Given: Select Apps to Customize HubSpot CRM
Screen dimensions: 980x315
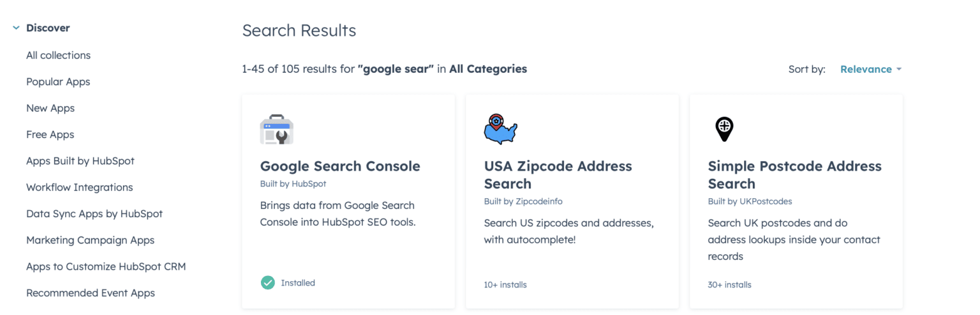Looking at the screenshot, I should [106, 266].
